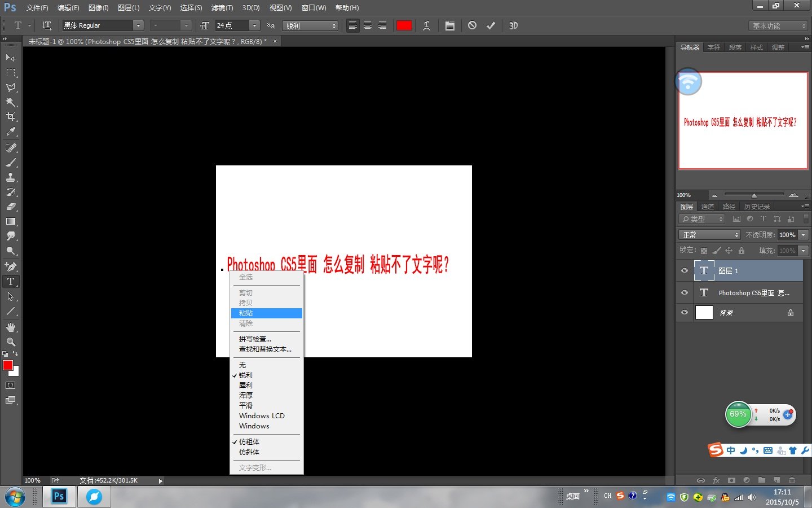The width and height of the screenshot is (812, 508).
Task: Select the Hand tool
Action: tap(10, 327)
